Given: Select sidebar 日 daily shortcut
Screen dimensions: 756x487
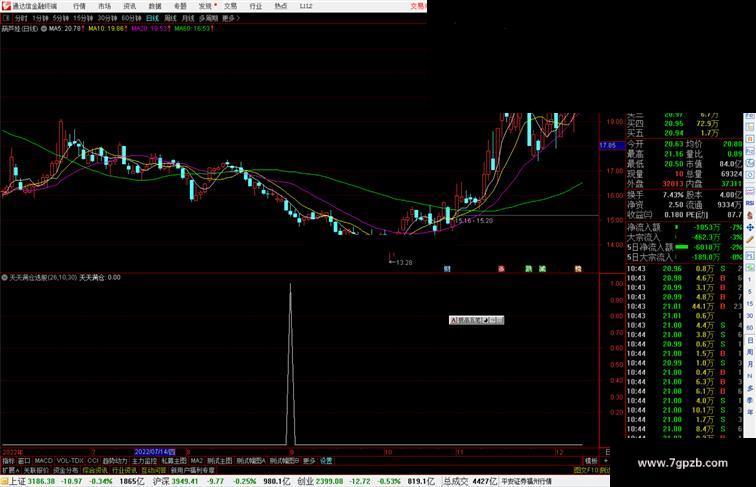Looking at the screenshot, I should coord(750,340).
